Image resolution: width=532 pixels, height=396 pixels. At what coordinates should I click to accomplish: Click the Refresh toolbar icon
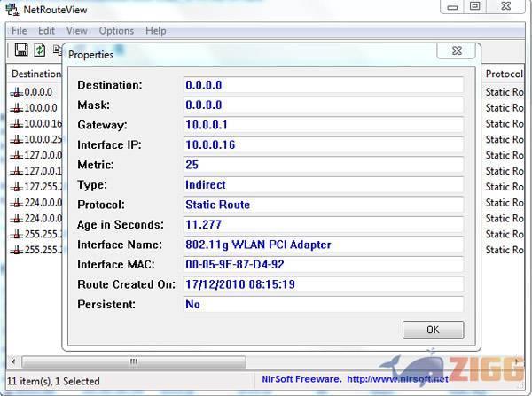click(40, 50)
